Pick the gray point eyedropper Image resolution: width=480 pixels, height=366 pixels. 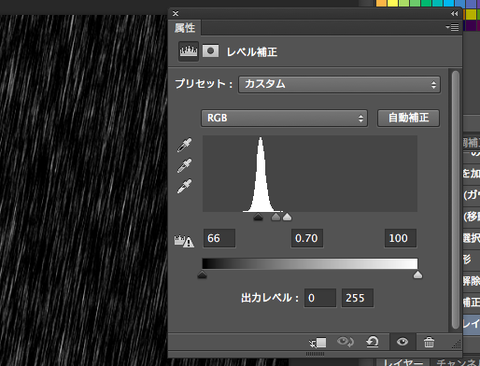tap(184, 166)
